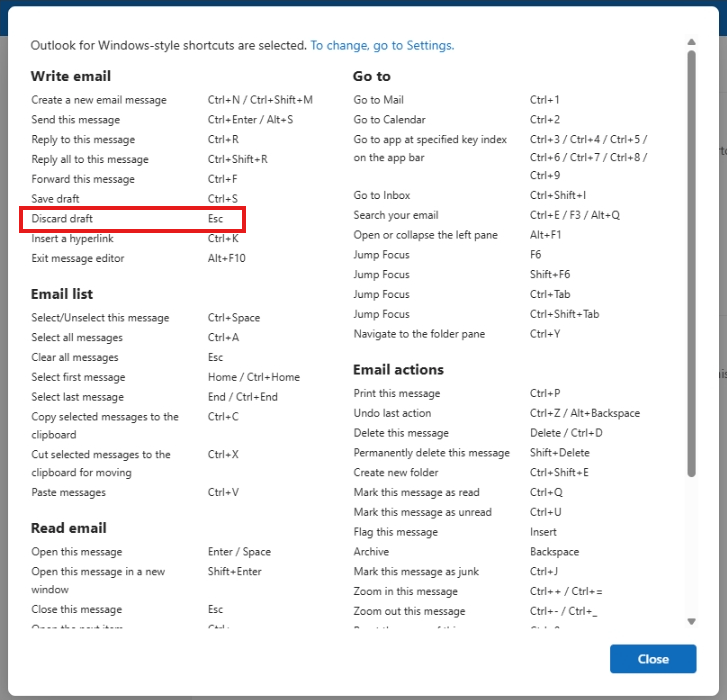Click the "Read email" heading

(69, 528)
